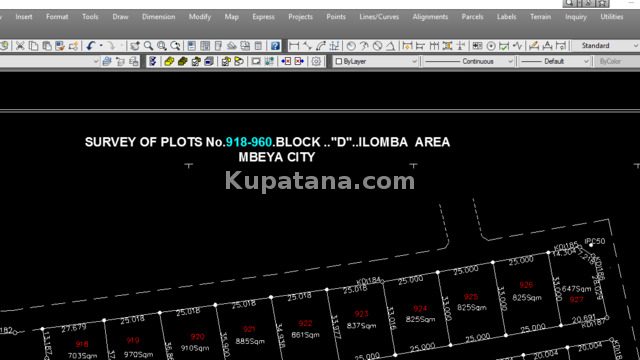
Task: Open Help with the question mark icon
Action: (275, 46)
